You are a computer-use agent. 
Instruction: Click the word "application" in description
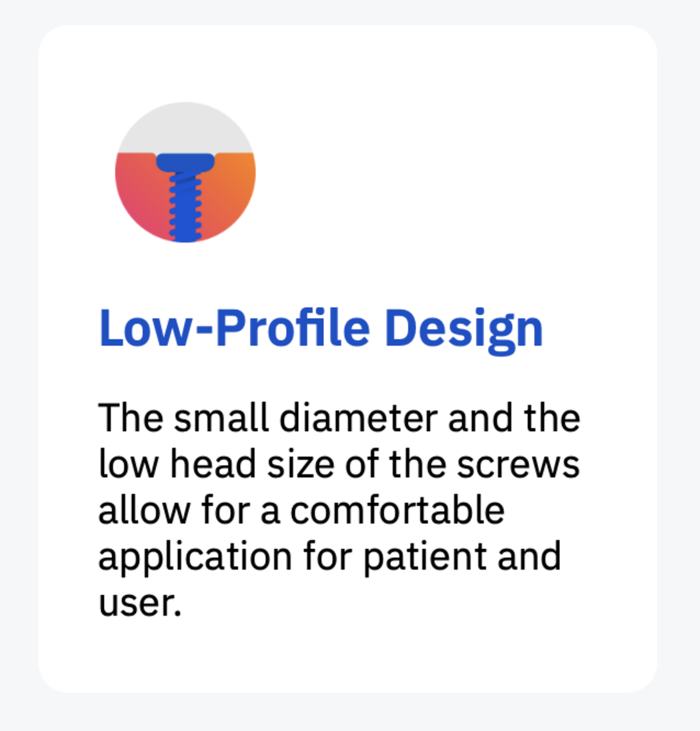pos(195,557)
